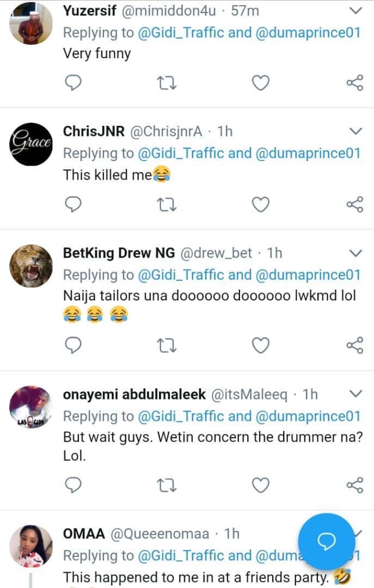Open the OMAA profile name
374x588 pixels.
(84, 534)
